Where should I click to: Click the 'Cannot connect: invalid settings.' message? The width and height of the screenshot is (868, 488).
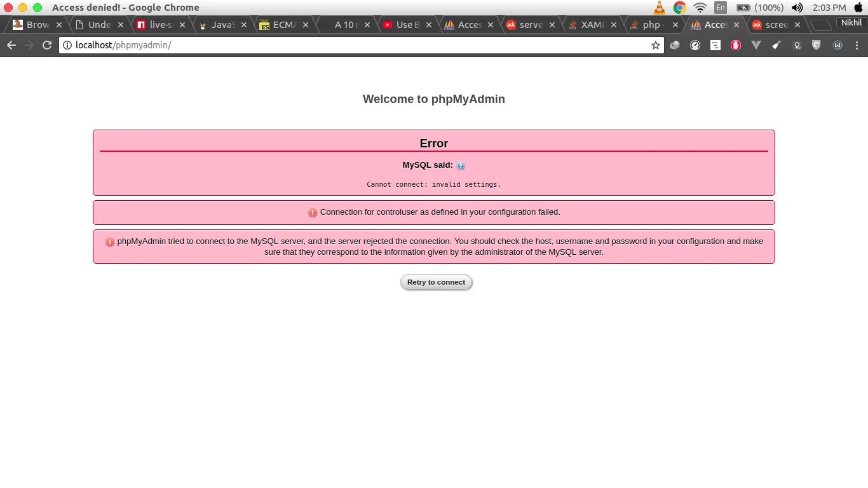434,184
